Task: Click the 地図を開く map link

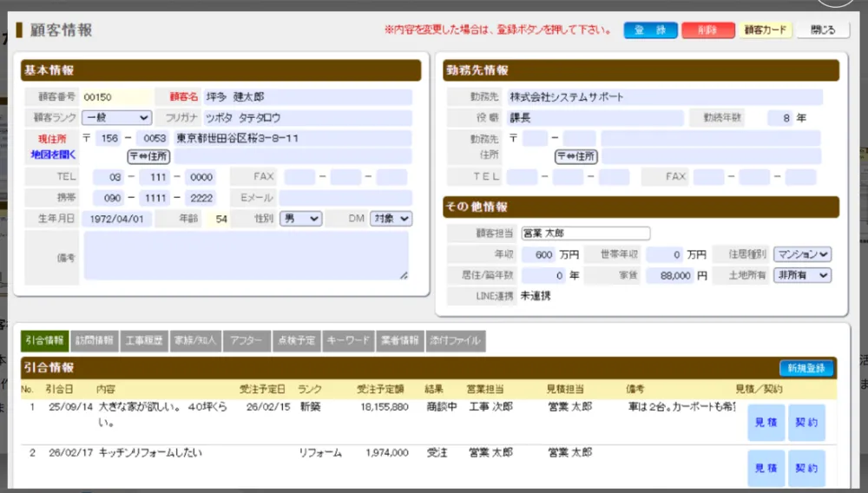Action: coord(53,154)
